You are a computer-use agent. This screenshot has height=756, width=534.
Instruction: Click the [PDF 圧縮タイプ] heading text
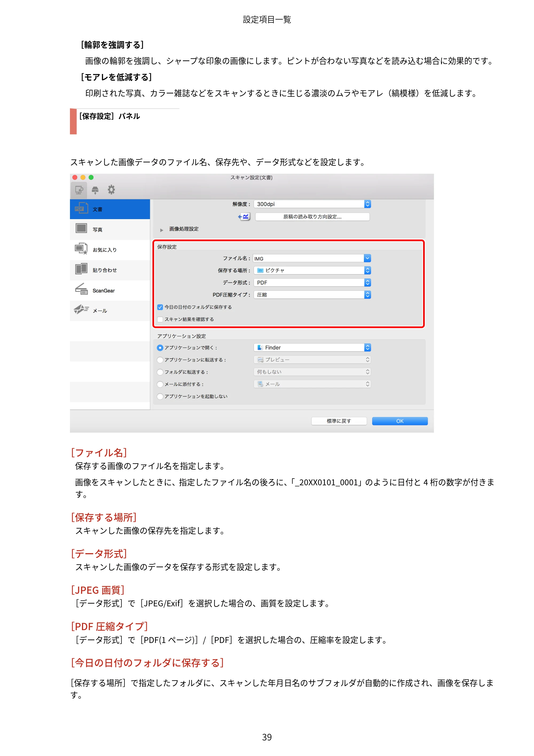(x=109, y=626)
